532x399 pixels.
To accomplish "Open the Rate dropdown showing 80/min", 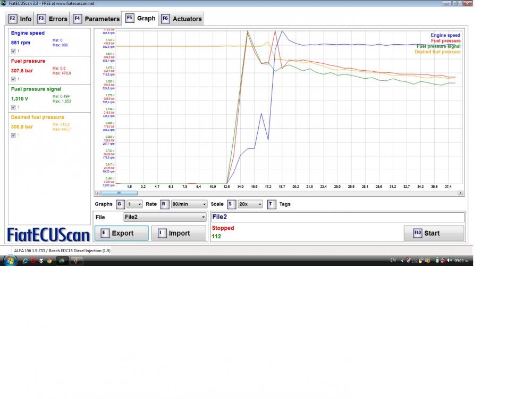I will [189, 204].
